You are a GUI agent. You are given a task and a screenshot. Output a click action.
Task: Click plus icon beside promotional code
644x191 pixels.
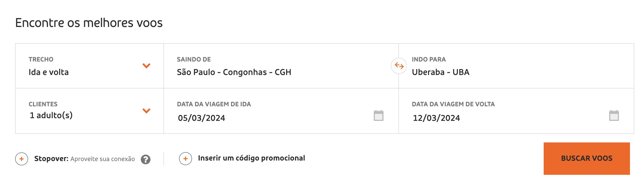point(186,159)
